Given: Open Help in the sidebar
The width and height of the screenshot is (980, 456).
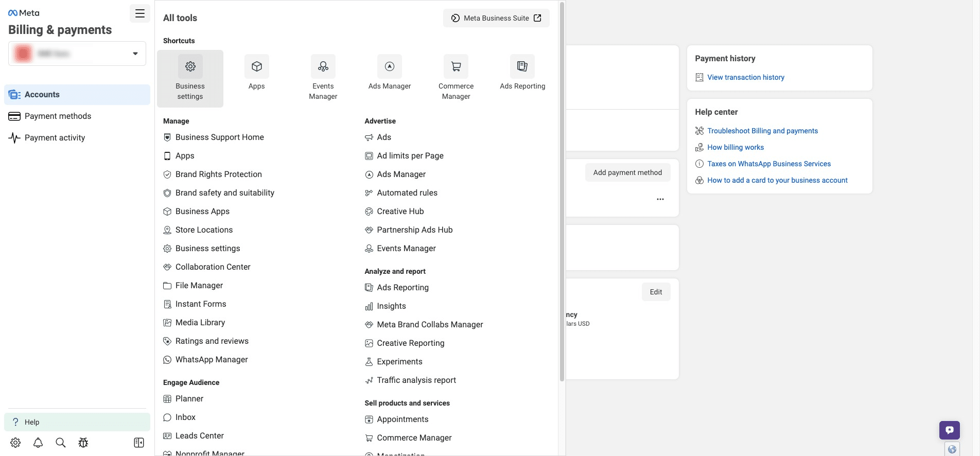Looking at the screenshot, I should pyautogui.click(x=77, y=422).
